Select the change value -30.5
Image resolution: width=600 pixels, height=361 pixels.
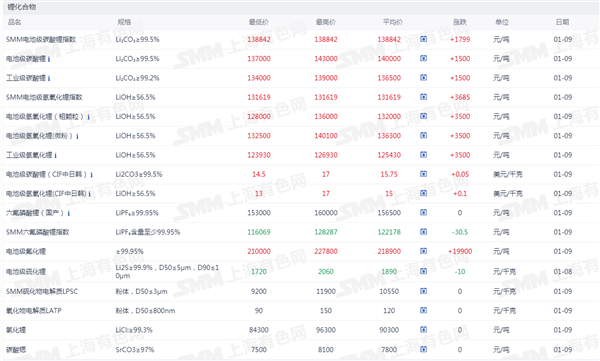[460, 232]
